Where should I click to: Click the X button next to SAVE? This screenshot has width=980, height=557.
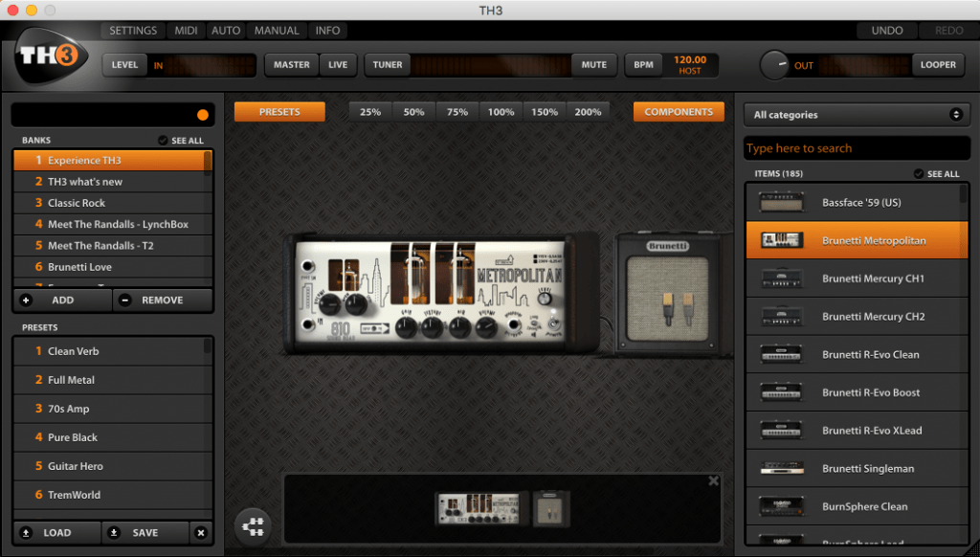[201, 533]
